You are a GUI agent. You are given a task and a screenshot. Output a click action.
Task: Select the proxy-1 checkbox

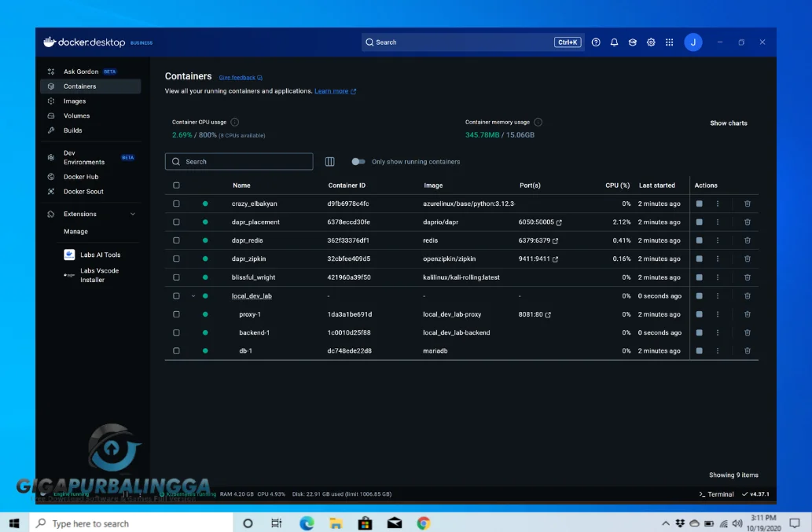pos(176,314)
